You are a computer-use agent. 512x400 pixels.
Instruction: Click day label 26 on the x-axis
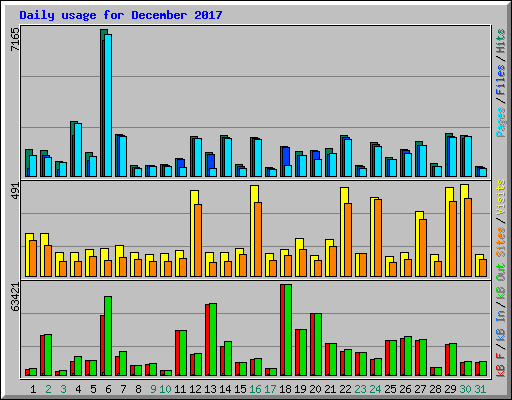tap(405, 389)
